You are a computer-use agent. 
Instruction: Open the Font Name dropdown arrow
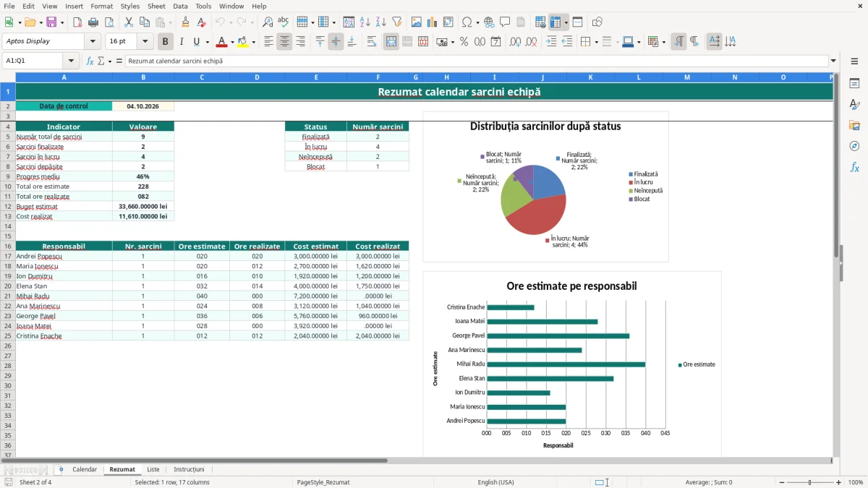[x=93, y=42]
